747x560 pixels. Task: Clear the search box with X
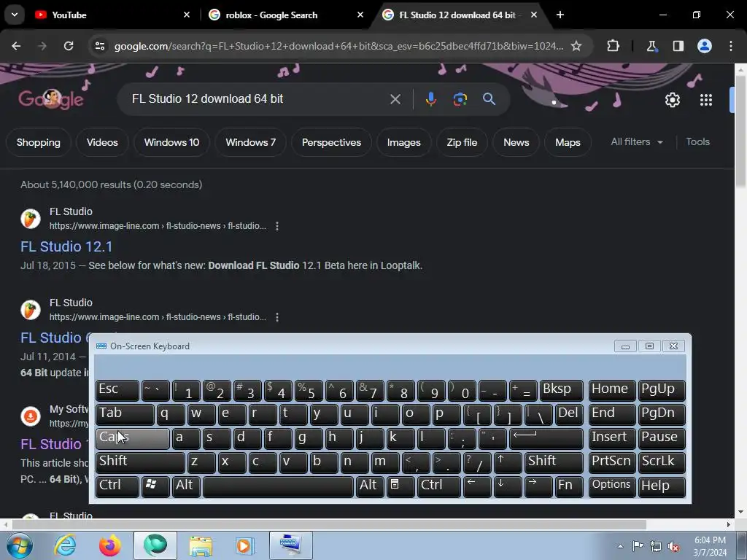395,99
